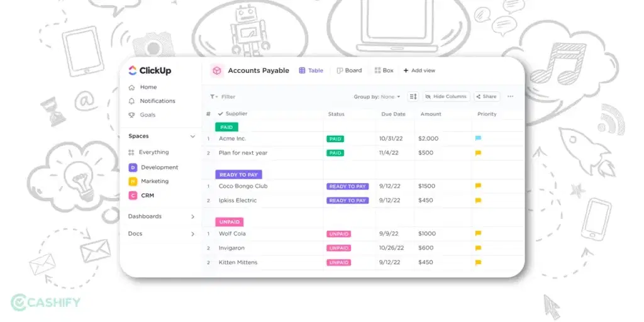
Task: Click the Accounts Payable cube icon
Action: (217, 70)
